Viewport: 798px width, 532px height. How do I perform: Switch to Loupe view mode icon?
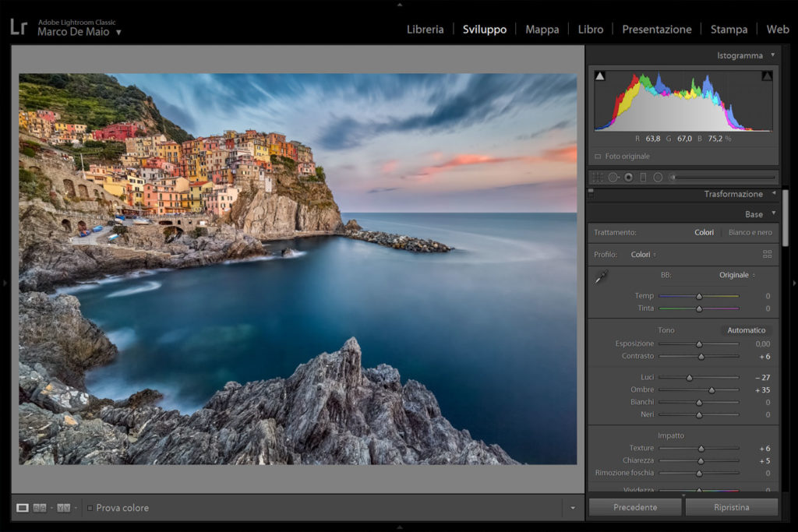23,508
